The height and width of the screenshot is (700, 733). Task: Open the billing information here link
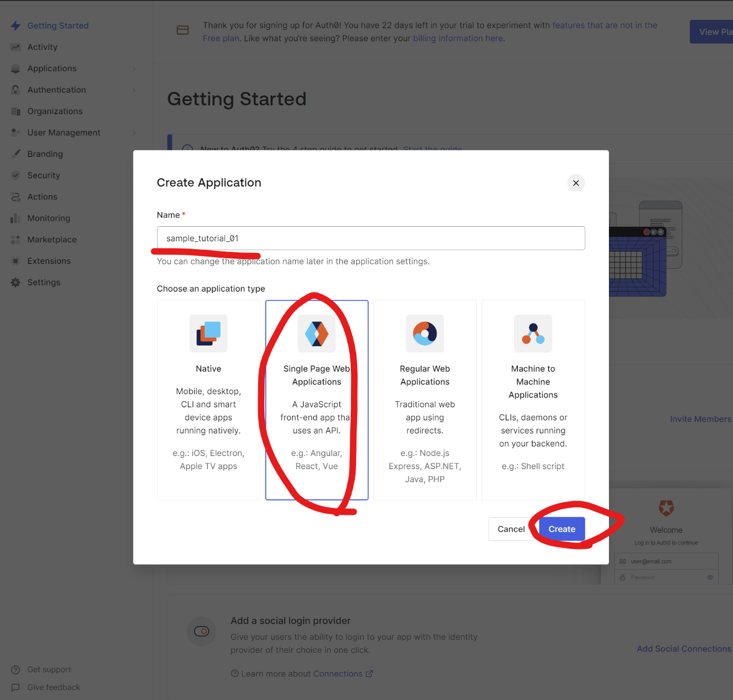(458, 38)
